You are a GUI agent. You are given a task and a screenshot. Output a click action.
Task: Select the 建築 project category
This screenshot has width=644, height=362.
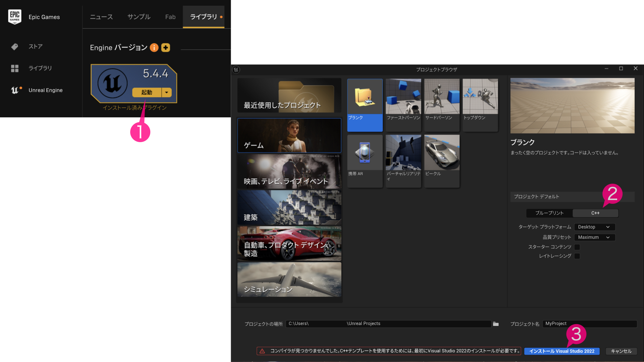289,207
